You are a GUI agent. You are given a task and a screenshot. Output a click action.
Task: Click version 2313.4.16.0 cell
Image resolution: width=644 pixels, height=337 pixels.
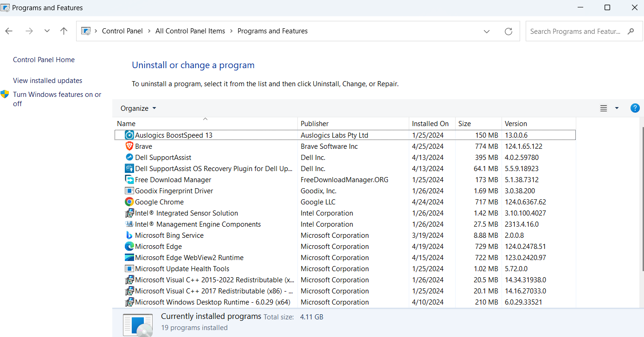click(x=522, y=224)
